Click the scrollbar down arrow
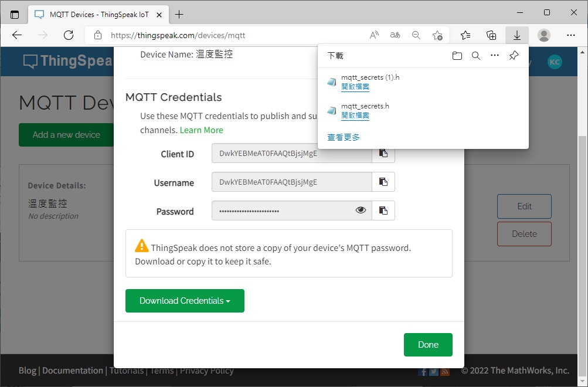The height and width of the screenshot is (387, 588). coord(582,381)
